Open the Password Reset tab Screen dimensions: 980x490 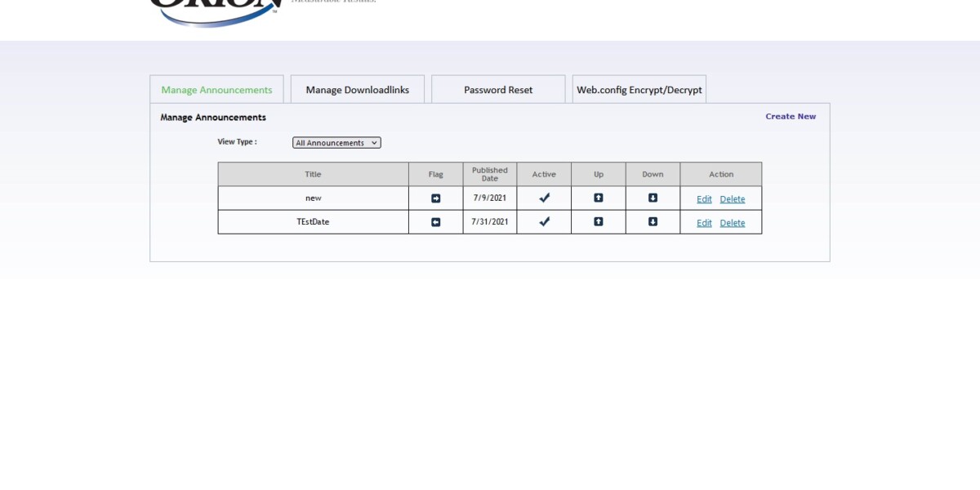(x=498, y=90)
